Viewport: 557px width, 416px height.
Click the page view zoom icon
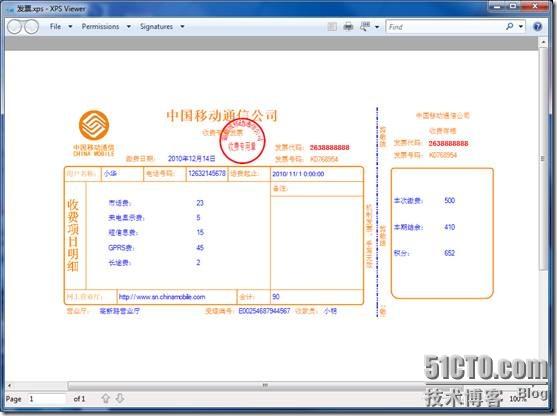[365, 27]
